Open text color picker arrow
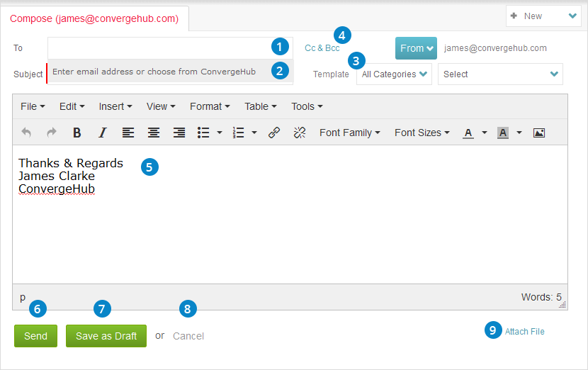This screenshot has height=370, width=588. coord(485,133)
